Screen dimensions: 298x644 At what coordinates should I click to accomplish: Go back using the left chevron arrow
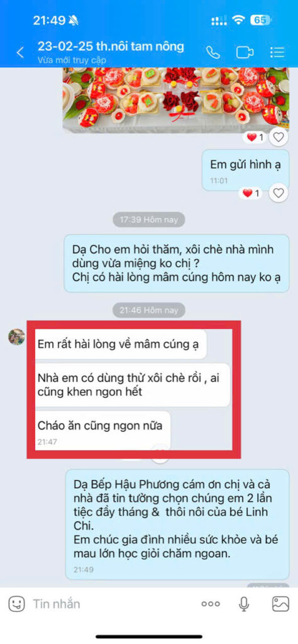point(19,53)
